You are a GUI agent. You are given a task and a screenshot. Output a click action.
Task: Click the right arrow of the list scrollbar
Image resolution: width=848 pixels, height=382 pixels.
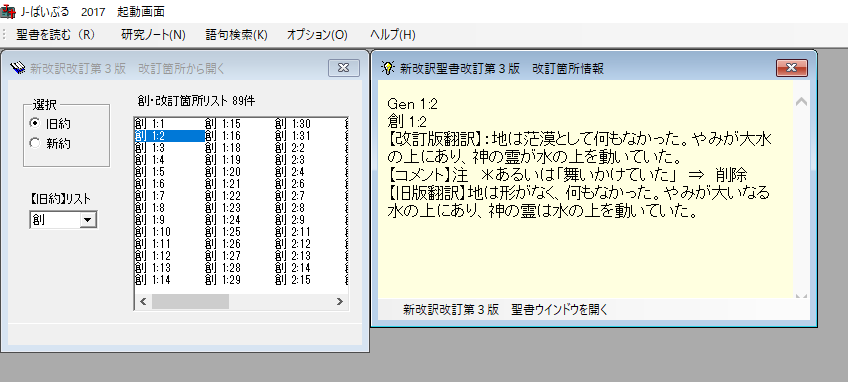[x=340, y=301]
